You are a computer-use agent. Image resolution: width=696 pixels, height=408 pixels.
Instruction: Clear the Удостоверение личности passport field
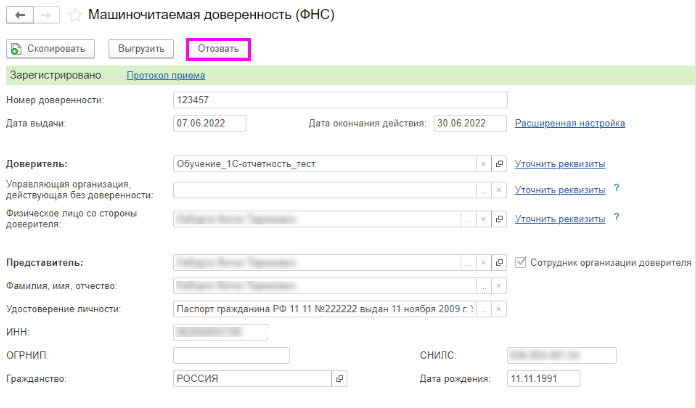point(499,309)
